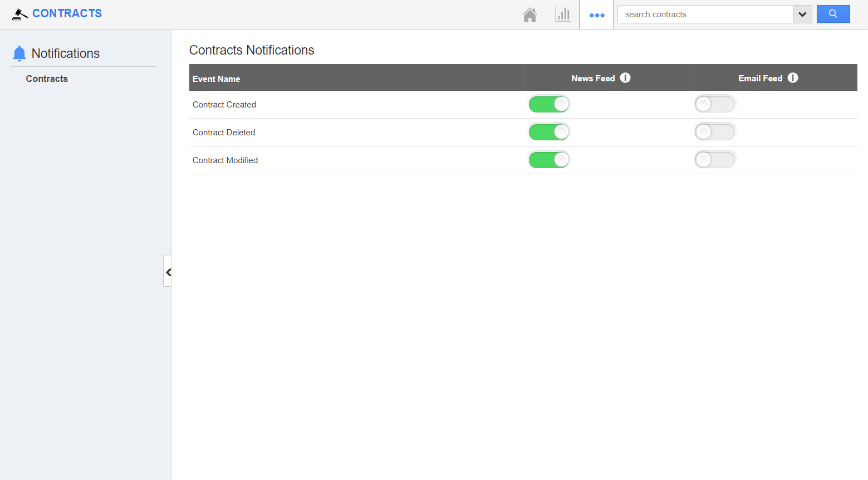
Task: Click the News Feed info icon
Action: (625, 78)
